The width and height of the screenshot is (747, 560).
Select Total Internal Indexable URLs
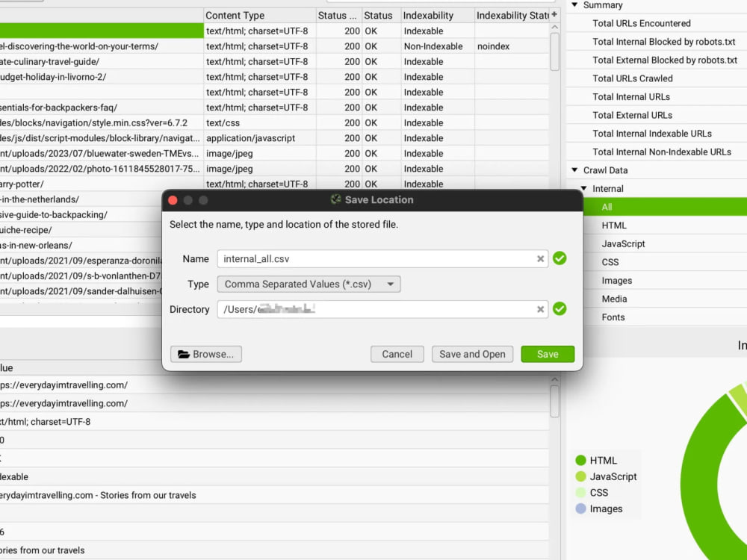pyautogui.click(x=651, y=134)
